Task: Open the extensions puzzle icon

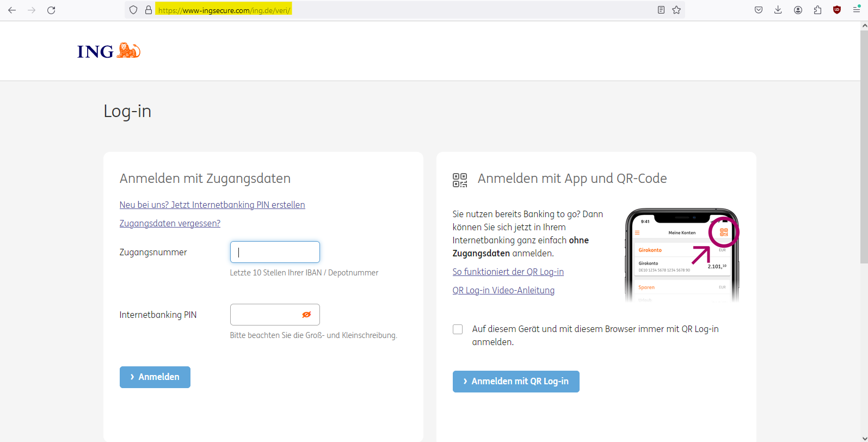Action: pyautogui.click(x=817, y=10)
